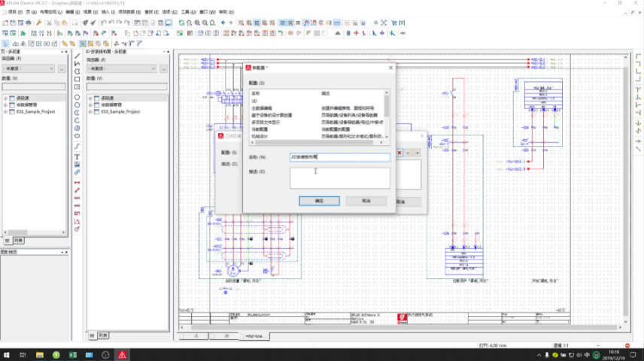Screen dimensions: 644x361
Task: Click the =VA2+A1& page tab at bottom
Action: pos(254,336)
